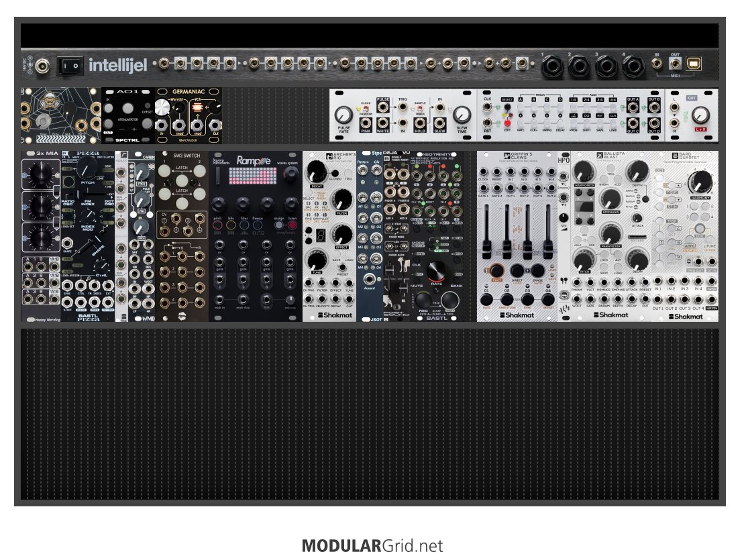The image size is (746, 560).
Task: Click the Rample midi in jack
Action: tap(219, 300)
